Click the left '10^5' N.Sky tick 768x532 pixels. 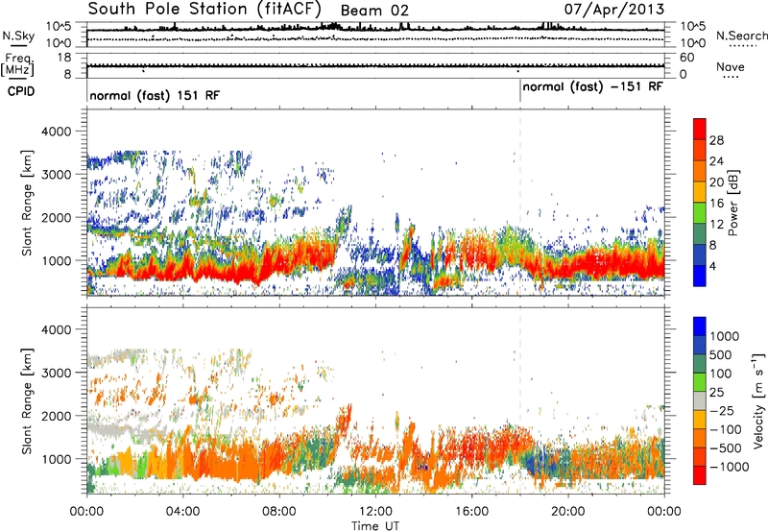pyautogui.click(x=59, y=26)
